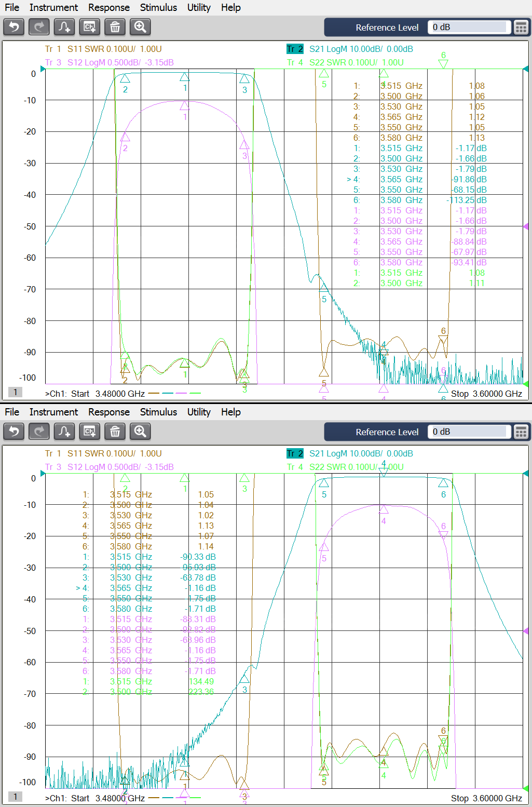The width and height of the screenshot is (532, 807).
Task: Select the channel 1 tab below the top plot
Action: click(15, 393)
